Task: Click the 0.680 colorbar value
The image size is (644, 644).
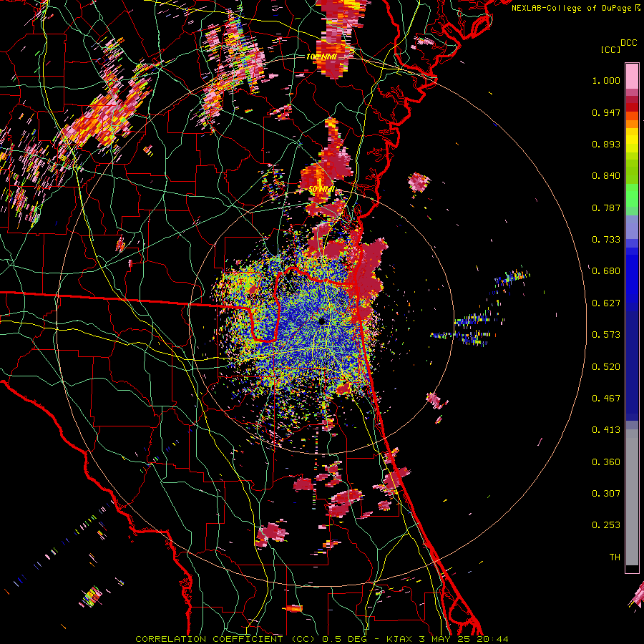Action: pyautogui.click(x=606, y=271)
